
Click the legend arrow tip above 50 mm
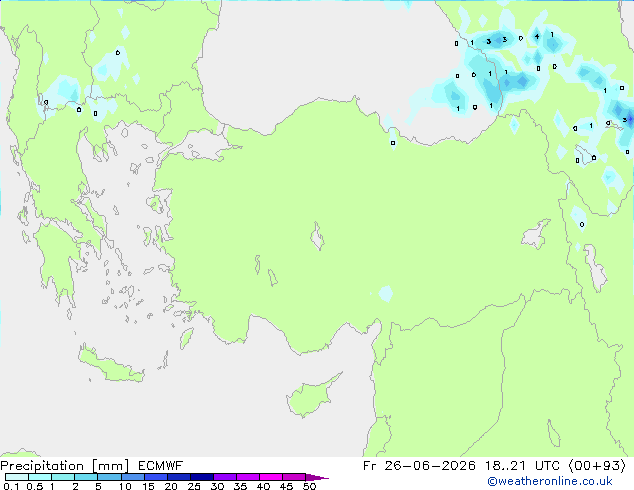coord(317,477)
